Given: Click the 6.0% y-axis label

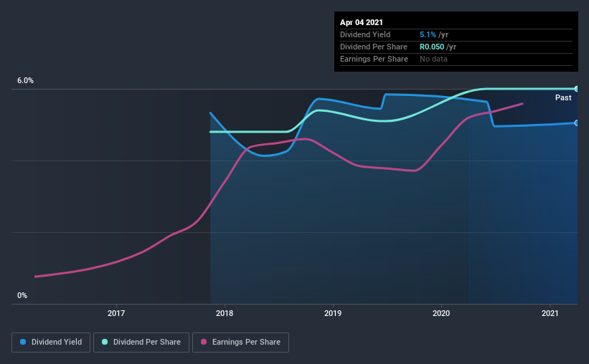Looking at the screenshot, I should pyautogui.click(x=25, y=81).
